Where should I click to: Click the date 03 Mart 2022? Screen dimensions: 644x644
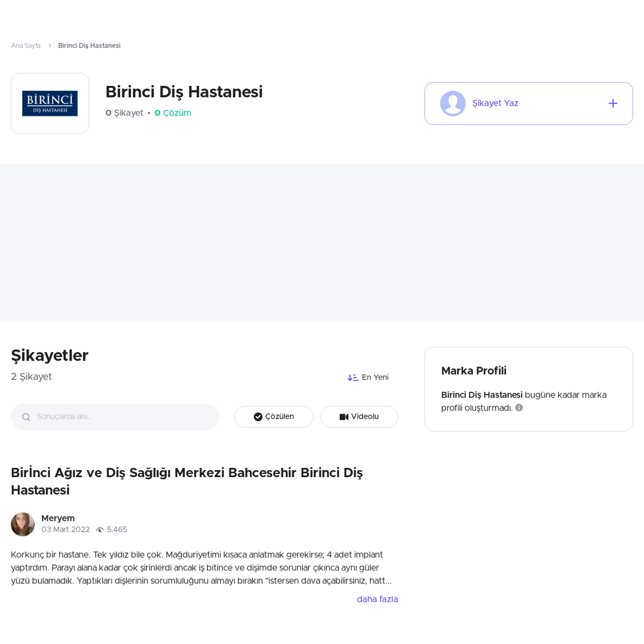pyautogui.click(x=65, y=530)
